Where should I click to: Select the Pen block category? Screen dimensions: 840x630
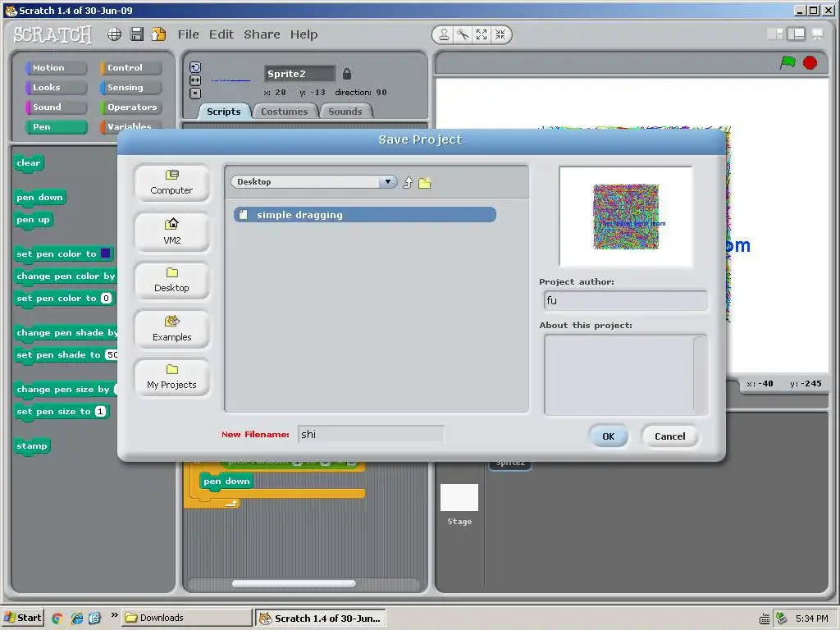57,127
